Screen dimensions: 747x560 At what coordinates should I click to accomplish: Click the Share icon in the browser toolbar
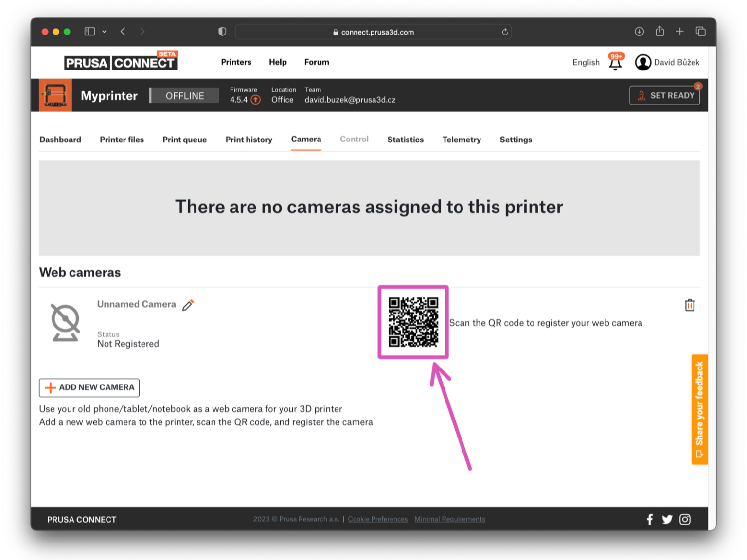(659, 31)
